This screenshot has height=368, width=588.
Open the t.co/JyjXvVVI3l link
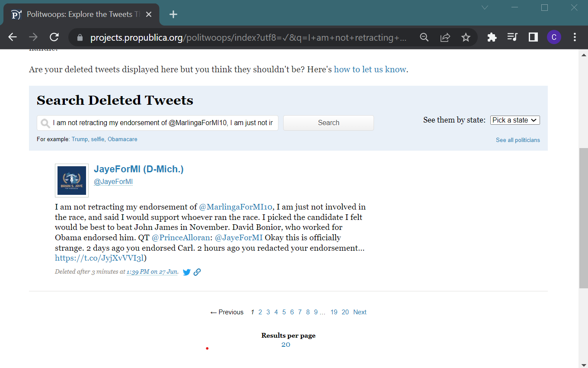pos(99,258)
